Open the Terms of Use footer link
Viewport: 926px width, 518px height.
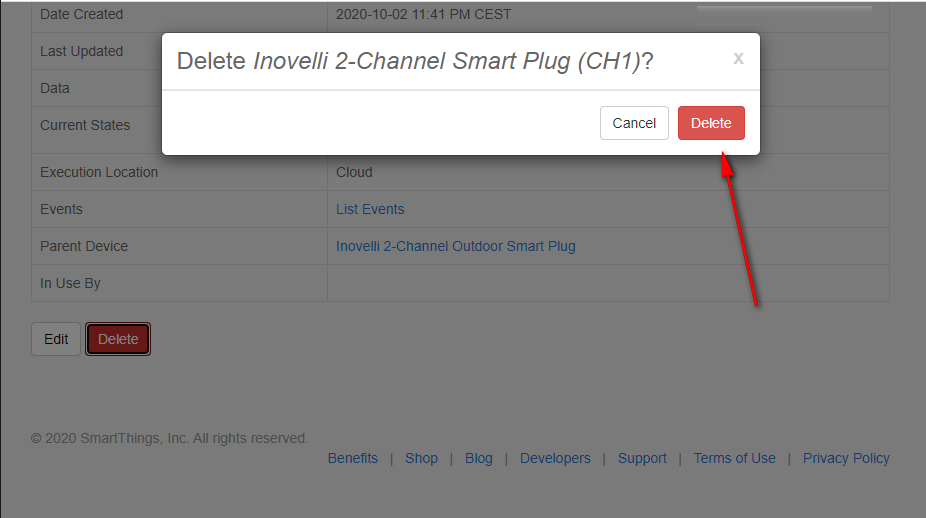coord(734,458)
